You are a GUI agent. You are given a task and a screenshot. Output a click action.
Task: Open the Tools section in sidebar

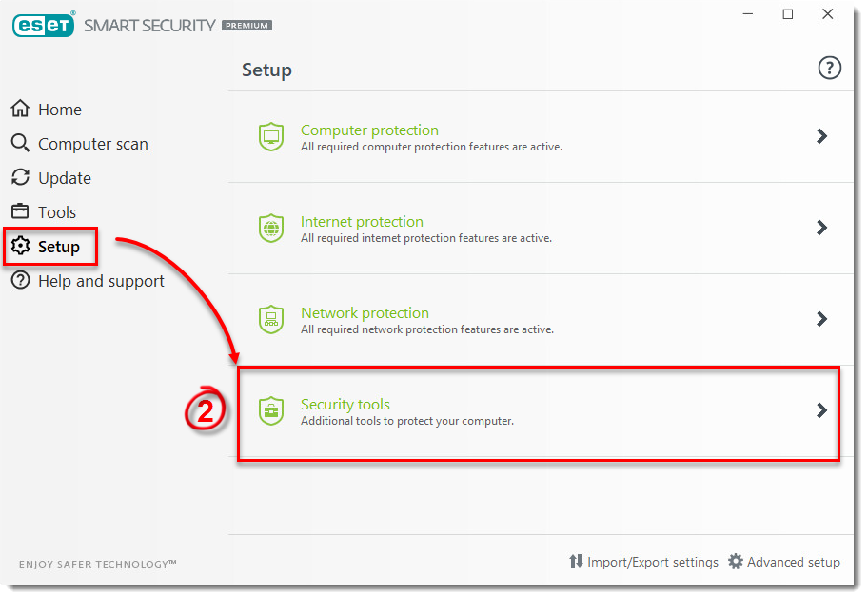click(56, 212)
